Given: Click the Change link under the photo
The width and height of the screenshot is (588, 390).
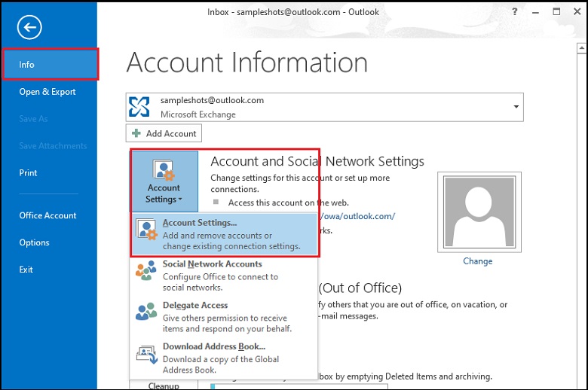Looking at the screenshot, I should [x=477, y=261].
